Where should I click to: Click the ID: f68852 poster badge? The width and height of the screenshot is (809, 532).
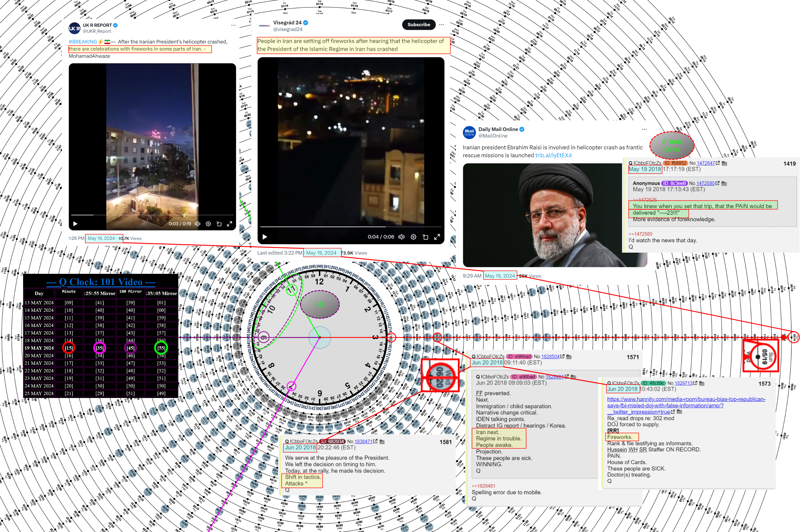tap(675, 163)
